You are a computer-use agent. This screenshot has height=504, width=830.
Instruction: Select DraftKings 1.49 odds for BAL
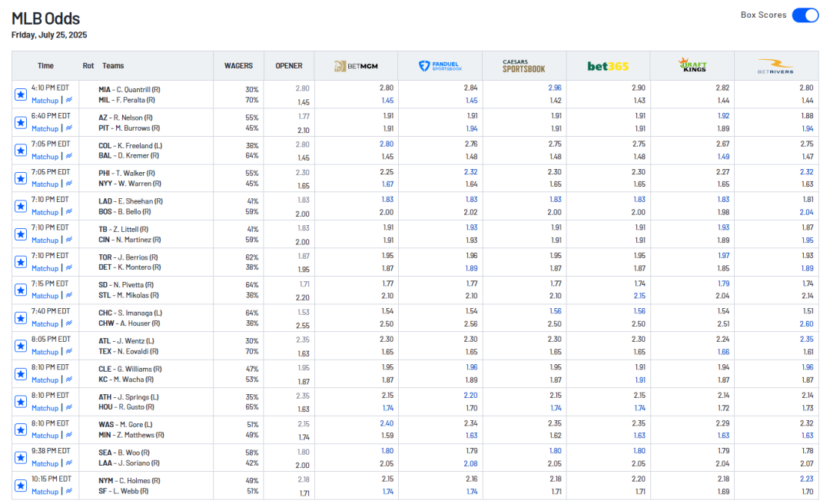[723, 157]
